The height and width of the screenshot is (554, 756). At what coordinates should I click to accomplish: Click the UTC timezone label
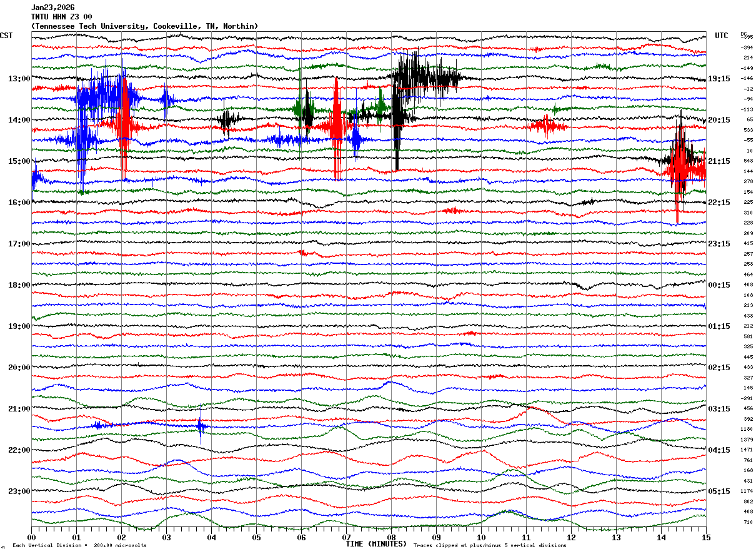pyautogui.click(x=722, y=36)
